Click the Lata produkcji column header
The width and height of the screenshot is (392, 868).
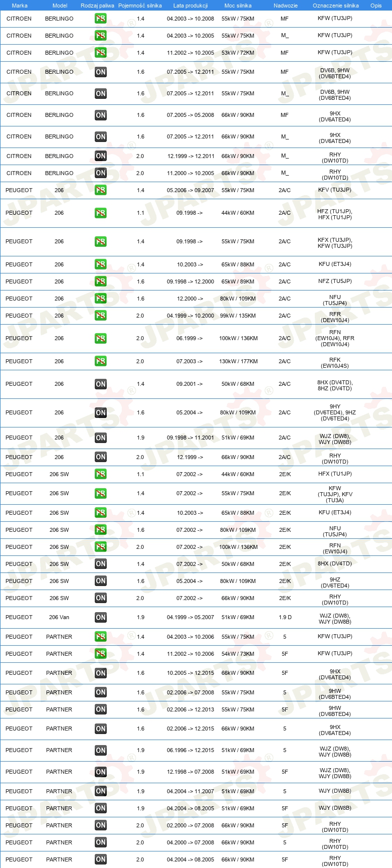(x=190, y=6)
